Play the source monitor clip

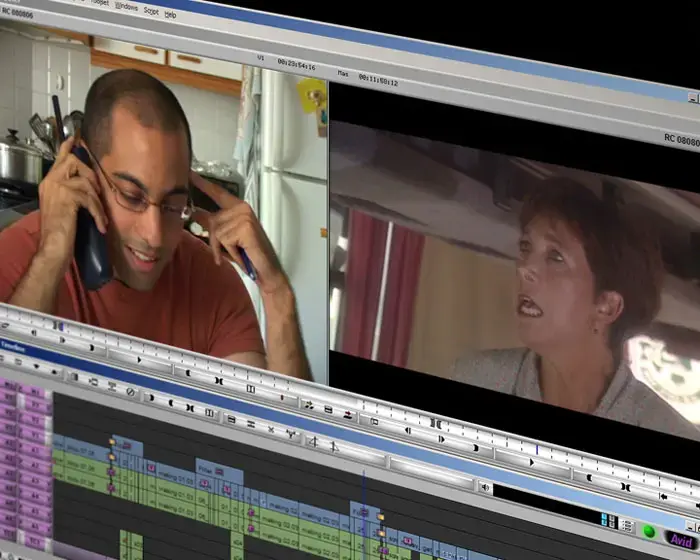point(139,359)
